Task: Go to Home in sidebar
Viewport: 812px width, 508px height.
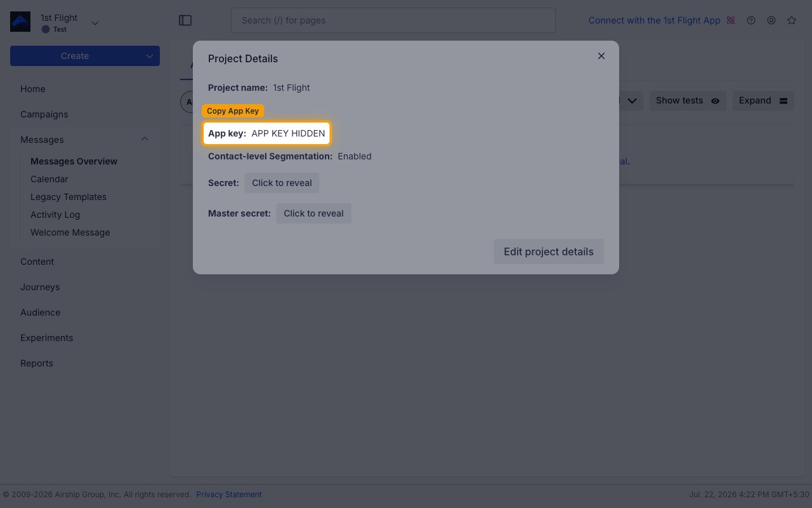Action: 32,89
